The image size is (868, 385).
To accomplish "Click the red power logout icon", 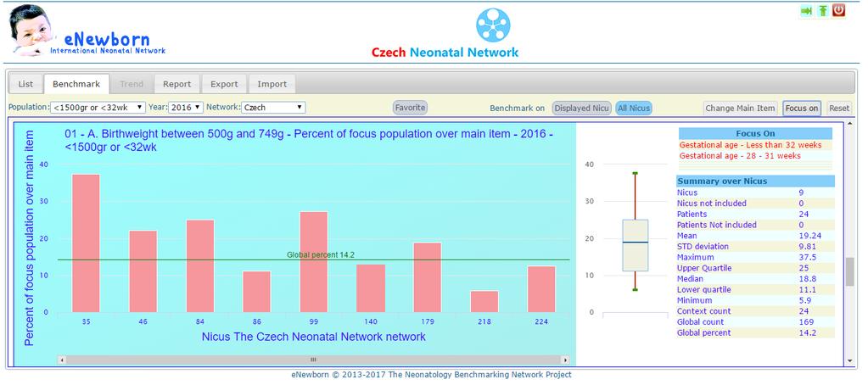I will pos(838,10).
